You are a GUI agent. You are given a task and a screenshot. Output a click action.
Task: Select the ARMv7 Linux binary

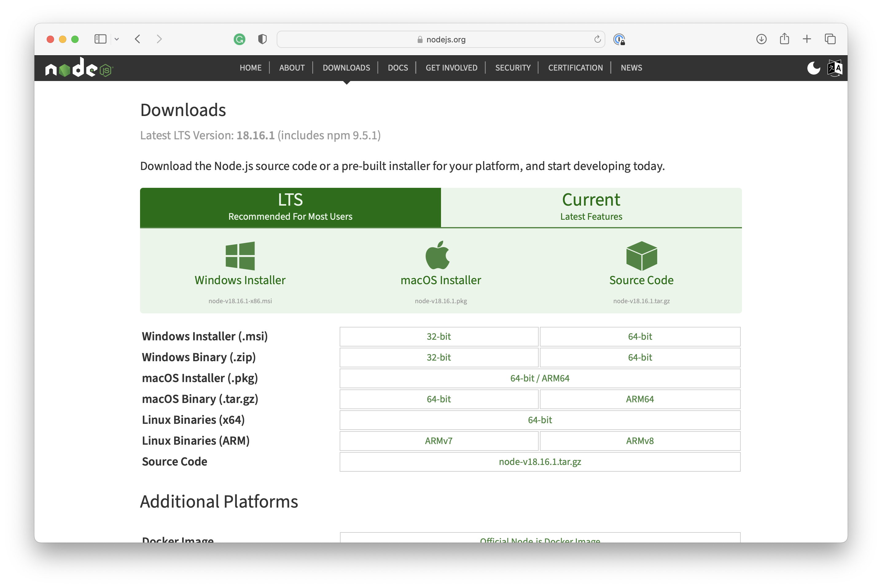(438, 441)
